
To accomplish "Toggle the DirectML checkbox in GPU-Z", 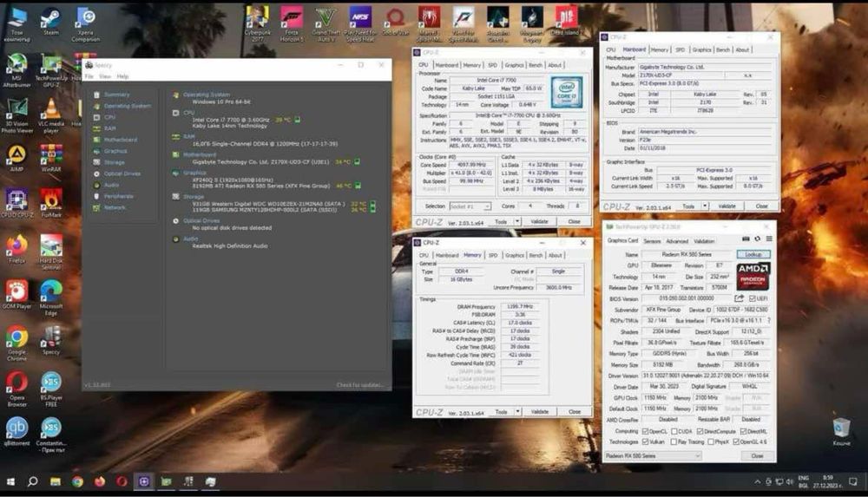I will click(744, 431).
